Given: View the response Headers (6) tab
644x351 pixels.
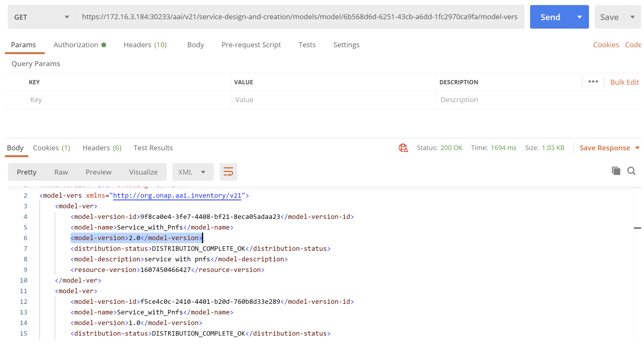Looking at the screenshot, I should click(x=102, y=148).
